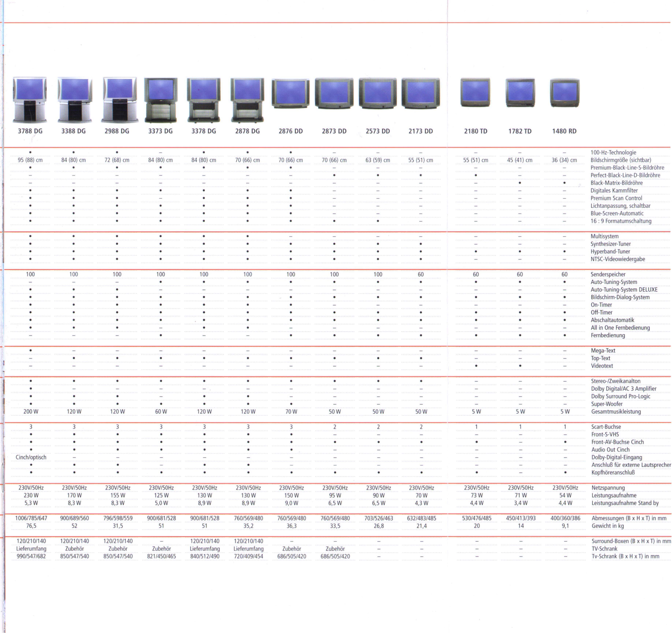Click the 2873 DD model name

tap(334, 131)
